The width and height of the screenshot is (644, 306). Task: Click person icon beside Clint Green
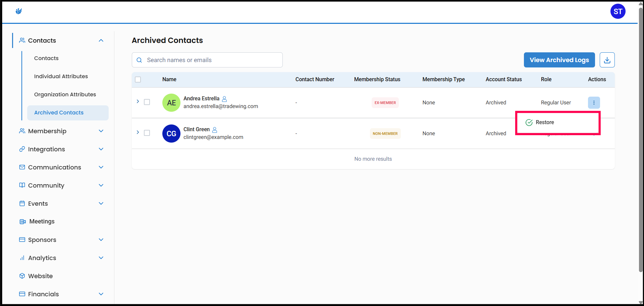(215, 130)
